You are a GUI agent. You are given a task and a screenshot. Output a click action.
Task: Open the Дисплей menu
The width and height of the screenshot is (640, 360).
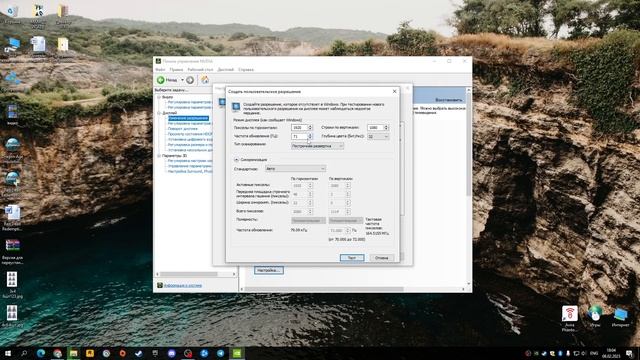coord(225,70)
